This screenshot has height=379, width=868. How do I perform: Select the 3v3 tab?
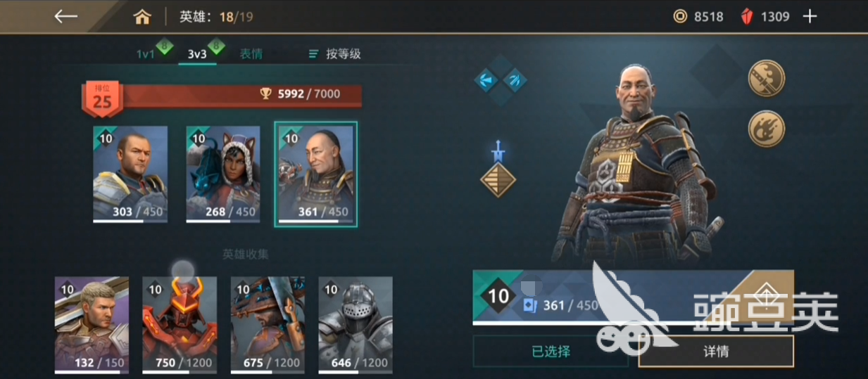point(197,53)
